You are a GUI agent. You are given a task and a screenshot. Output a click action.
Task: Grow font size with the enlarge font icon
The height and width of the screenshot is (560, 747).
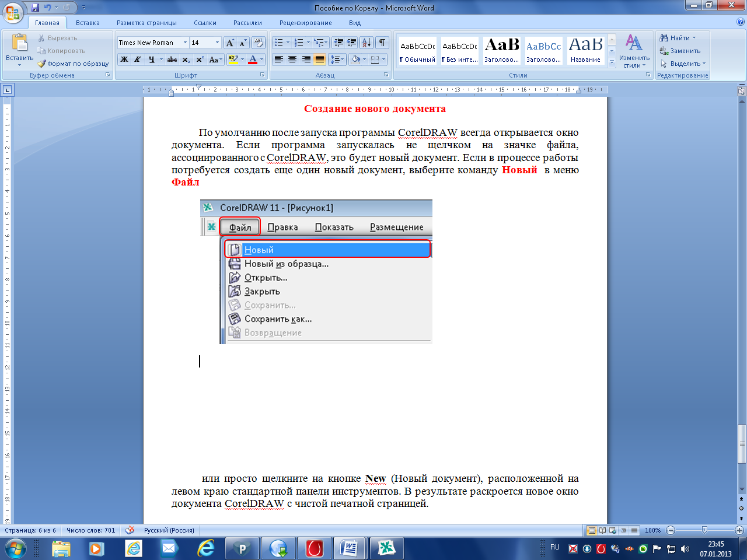pyautogui.click(x=230, y=43)
